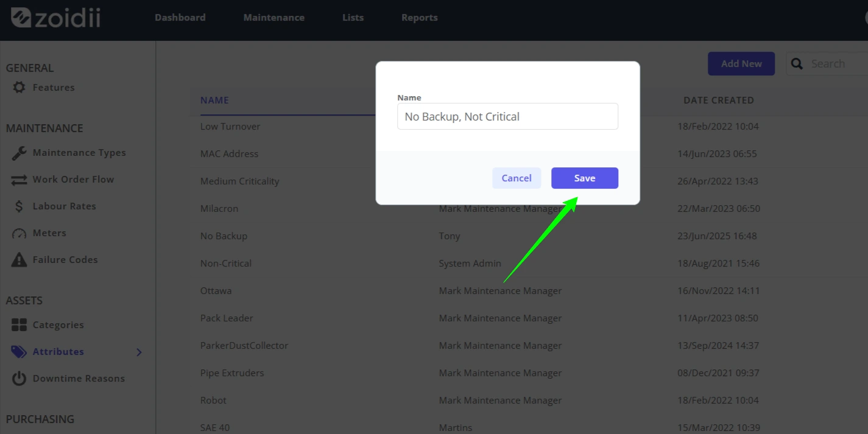Select the ParkerDustCollector row
The width and height of the screenshot is (868, 434).
coord(529,346)
